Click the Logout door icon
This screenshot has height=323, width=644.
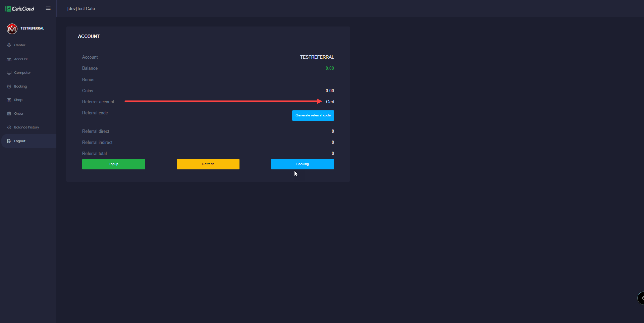(x=9, y=141)
